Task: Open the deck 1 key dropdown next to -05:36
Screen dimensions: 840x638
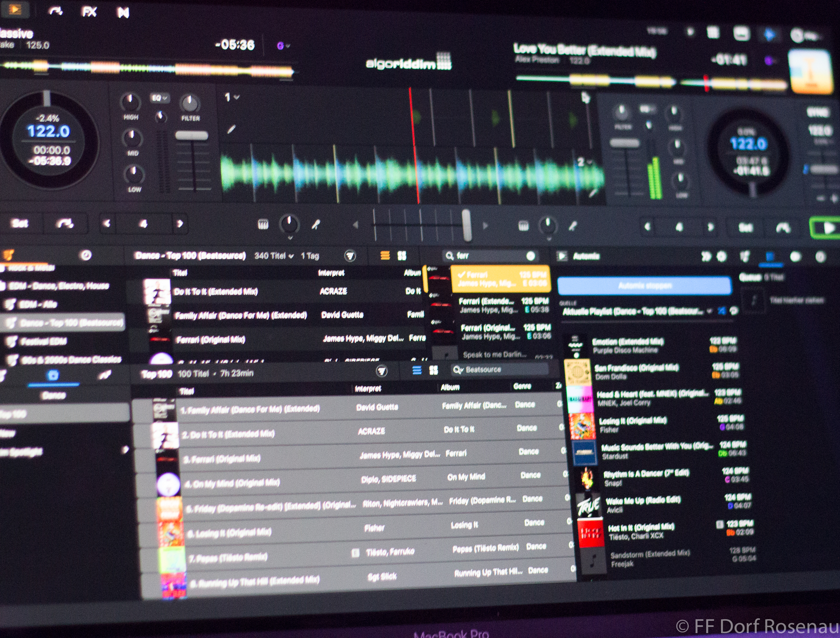Action: coord(283,46)
